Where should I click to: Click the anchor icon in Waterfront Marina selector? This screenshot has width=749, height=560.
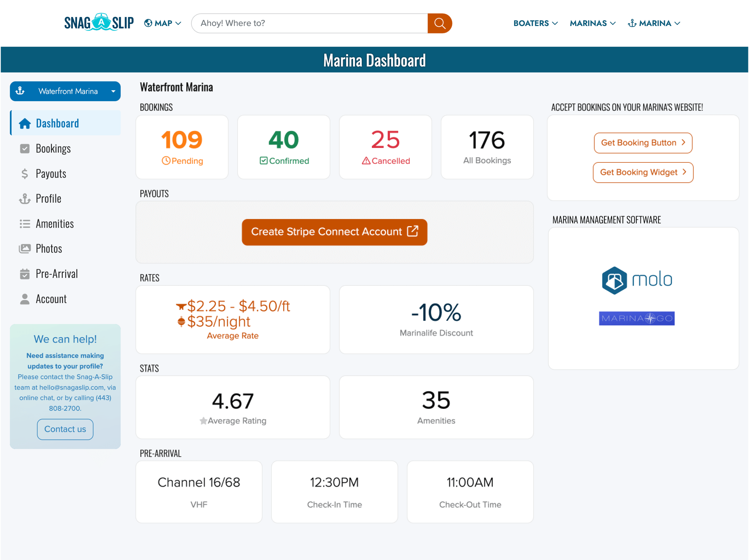click(20, 91)
